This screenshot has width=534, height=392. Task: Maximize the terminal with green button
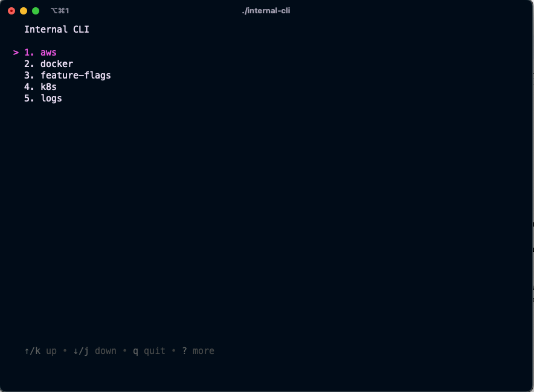coord(36,11)
